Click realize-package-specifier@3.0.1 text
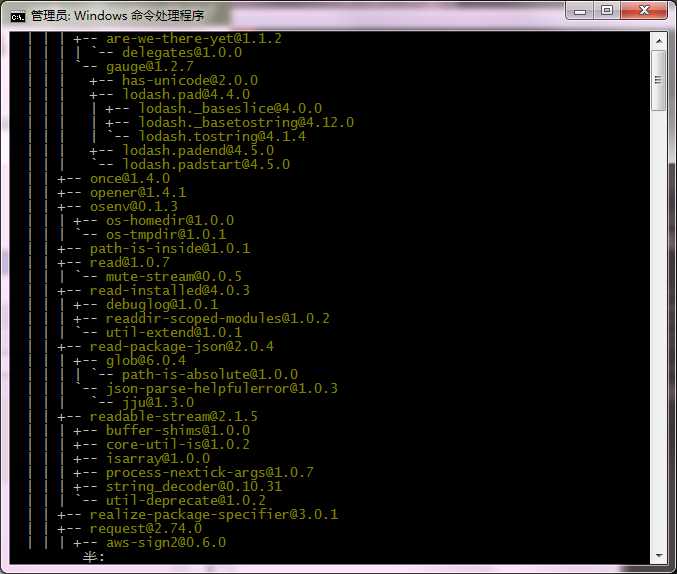This screenshot has width=677, height=574. (x=214, y=515)
